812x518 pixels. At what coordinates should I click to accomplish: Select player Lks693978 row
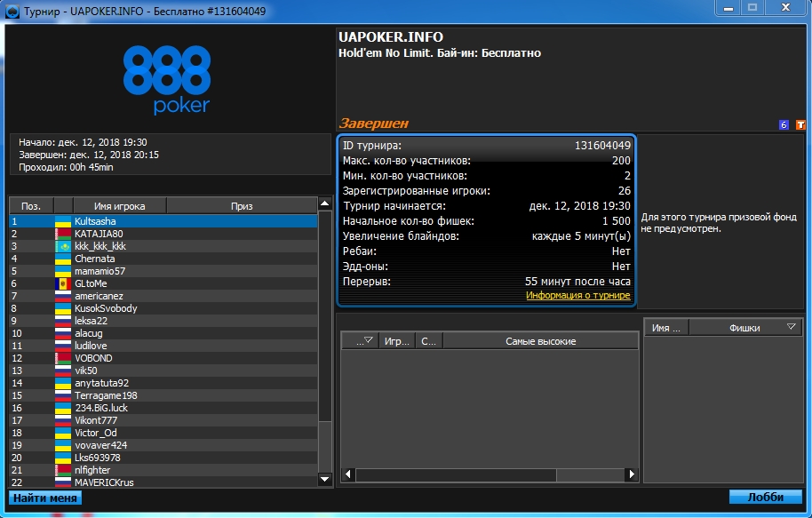(163, 458)
